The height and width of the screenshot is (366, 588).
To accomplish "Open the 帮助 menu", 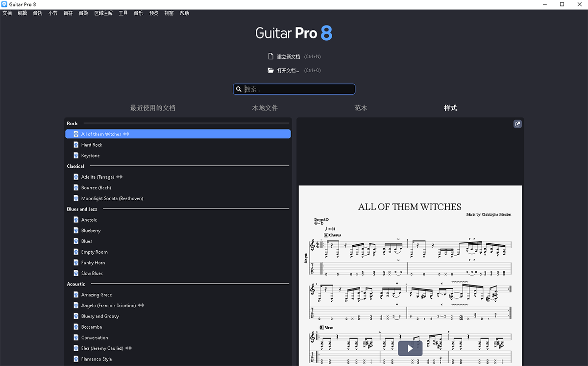I will click(x=184, y=13).
